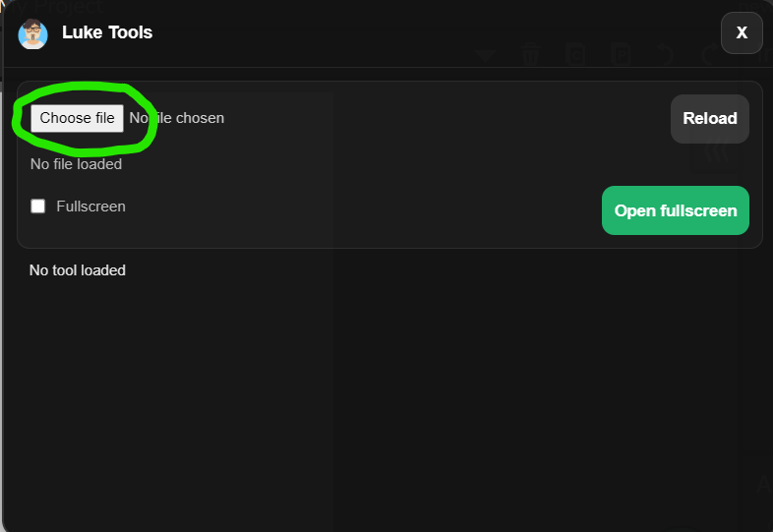Close Luke Tools with the X button
Viewport: 773px width, 532px height.
tap(742, 32)
